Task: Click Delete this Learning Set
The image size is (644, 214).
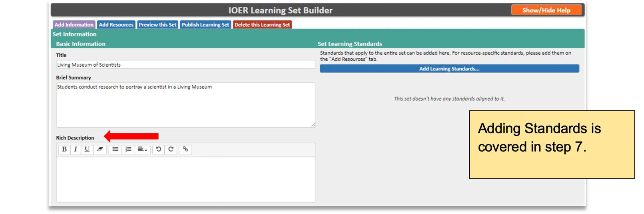Action: (x=262, y=25)
